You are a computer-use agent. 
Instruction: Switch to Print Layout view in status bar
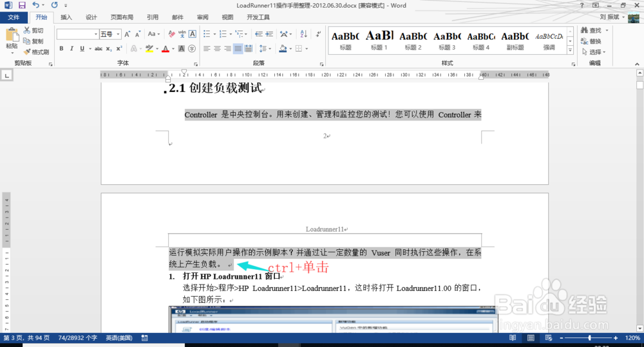[x=531, y=338]
